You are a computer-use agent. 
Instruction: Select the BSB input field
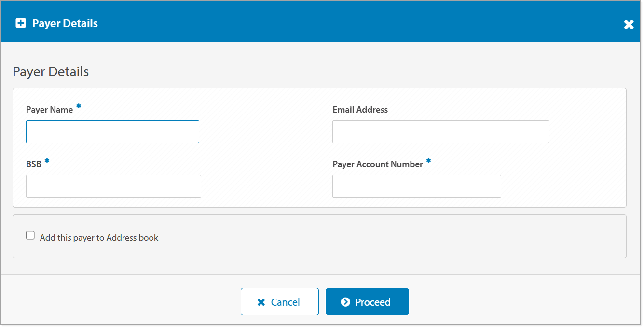pos(113,186)
